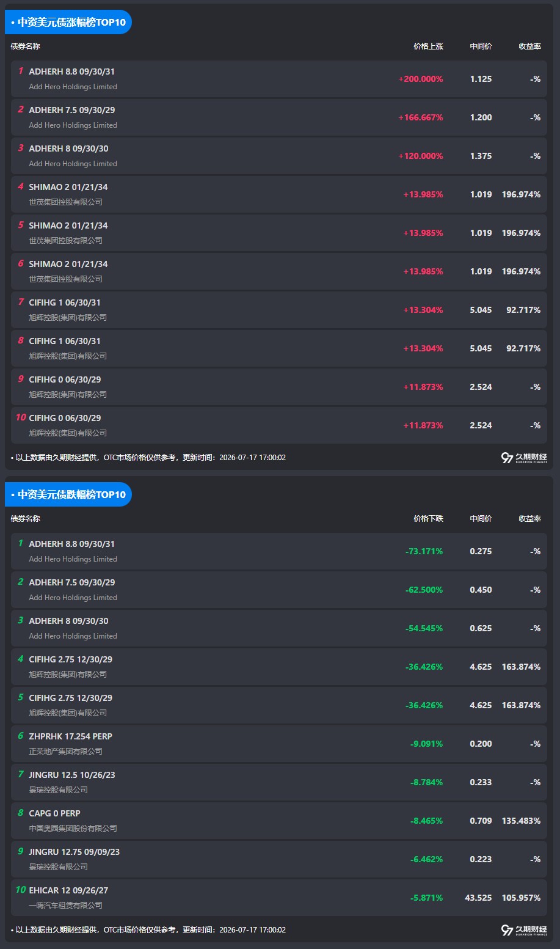Click the -73.171% price drop value
This screenshot has height=949, width=560.
point(424,552)
